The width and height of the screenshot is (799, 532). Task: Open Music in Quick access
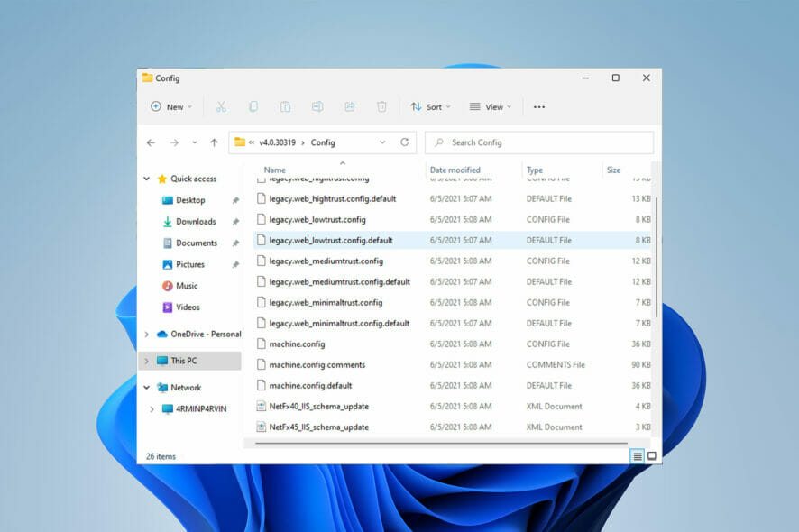(187, 286)
